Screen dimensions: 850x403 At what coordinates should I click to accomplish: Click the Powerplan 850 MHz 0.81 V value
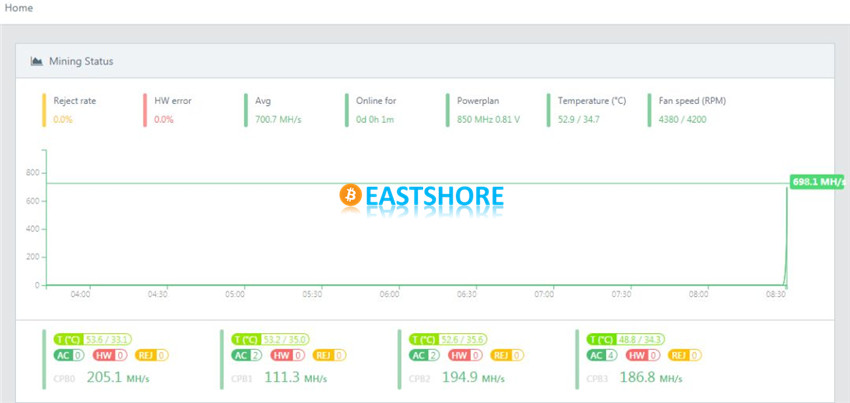[488, 120]
